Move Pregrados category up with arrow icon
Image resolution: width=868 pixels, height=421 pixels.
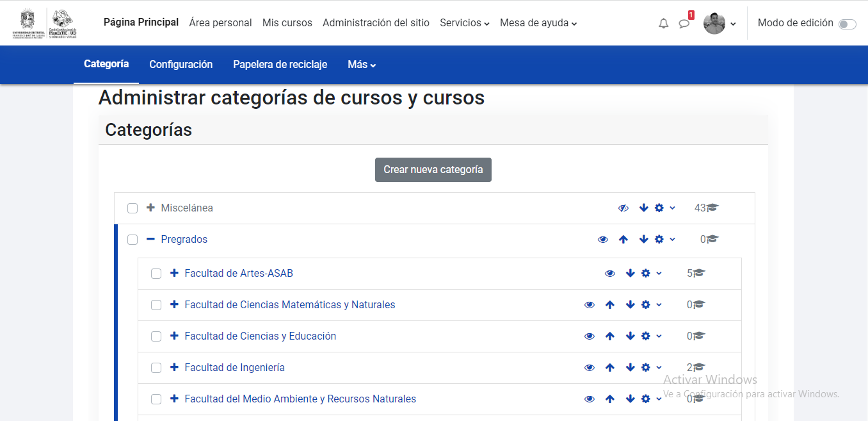click(623, 239)
